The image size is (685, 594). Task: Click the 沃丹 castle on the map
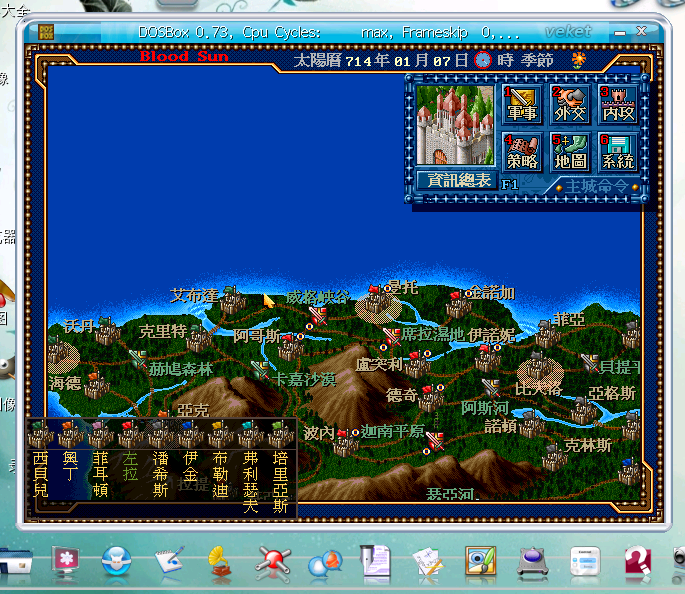pos(106,331)
